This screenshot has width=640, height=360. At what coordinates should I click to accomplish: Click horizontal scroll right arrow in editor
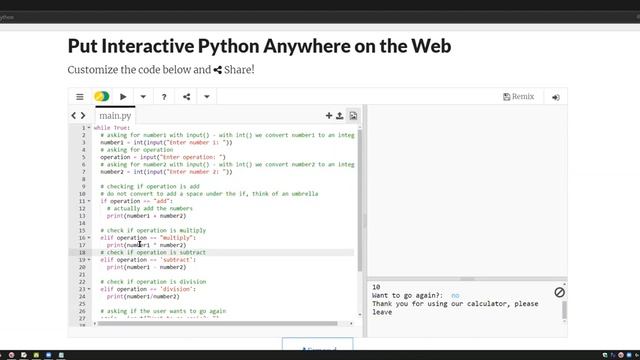point(351,324)
